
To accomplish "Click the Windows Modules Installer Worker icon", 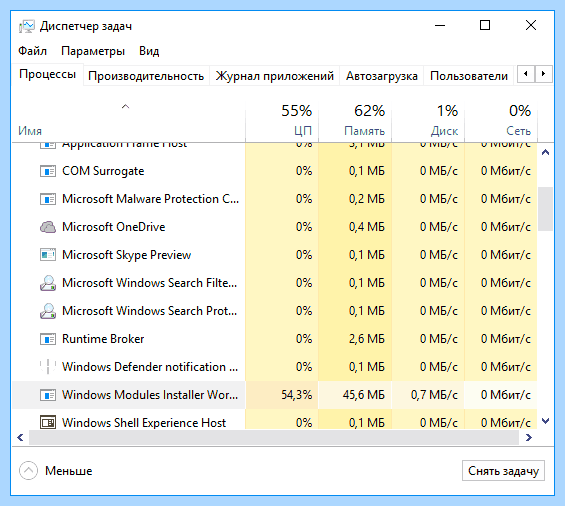I will click(x=48, y=395).
